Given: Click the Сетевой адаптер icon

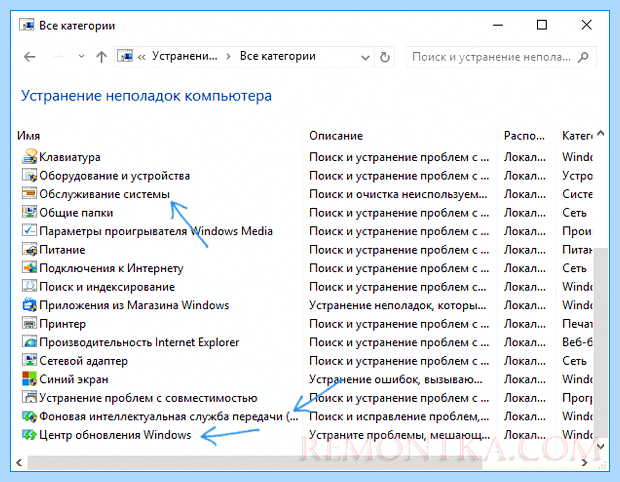Looking at the screenshot, I should (30, 361).
